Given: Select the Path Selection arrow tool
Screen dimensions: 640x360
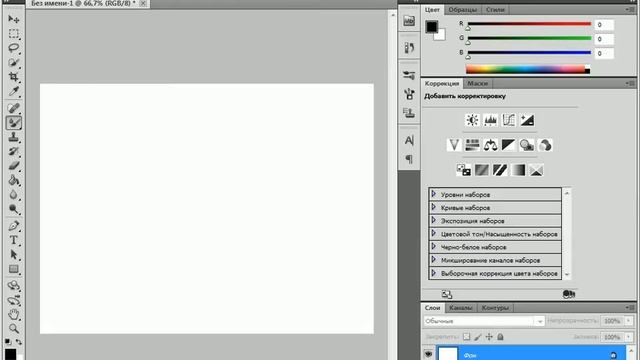Looking at the screenshot, I should pos(13,255).
